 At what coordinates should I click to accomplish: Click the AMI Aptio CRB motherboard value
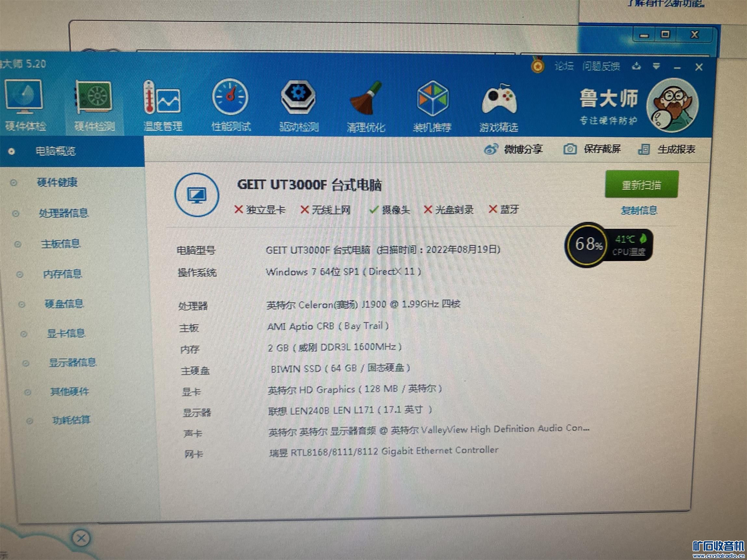point(328,326)
